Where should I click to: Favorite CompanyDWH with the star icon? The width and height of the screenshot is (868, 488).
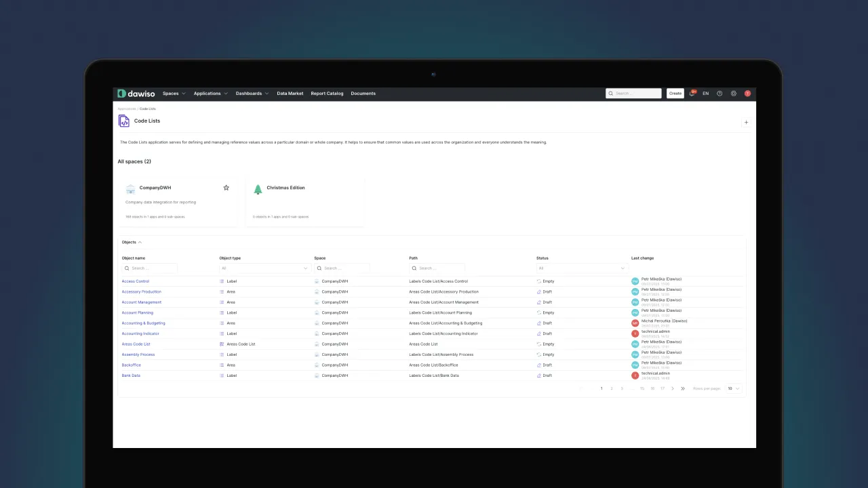(x=226, y=188)
